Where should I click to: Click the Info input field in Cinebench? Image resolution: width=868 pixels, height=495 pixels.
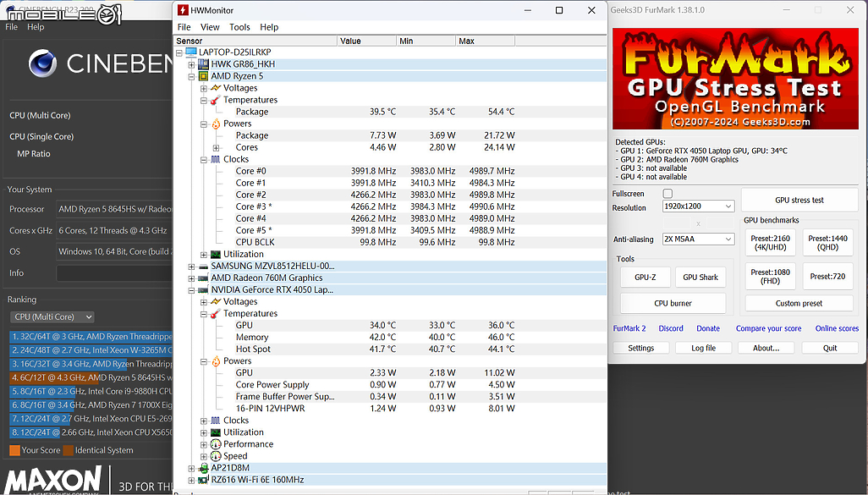click(x=114, y=273)
